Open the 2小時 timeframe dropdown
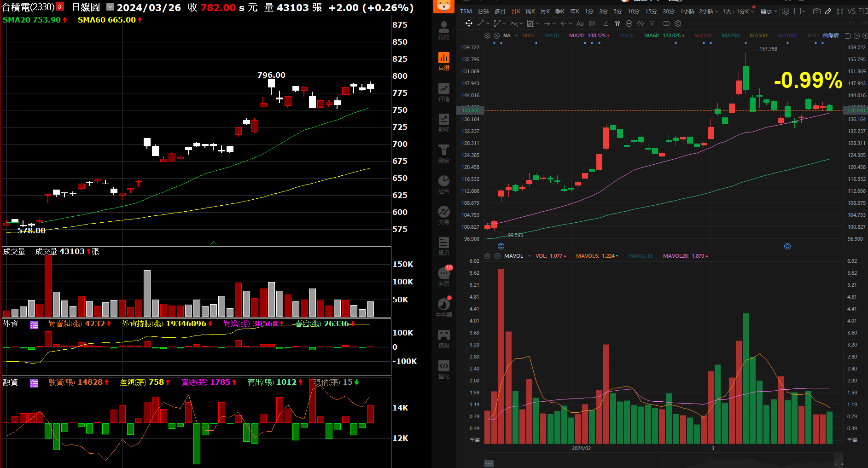 (709, 11)
